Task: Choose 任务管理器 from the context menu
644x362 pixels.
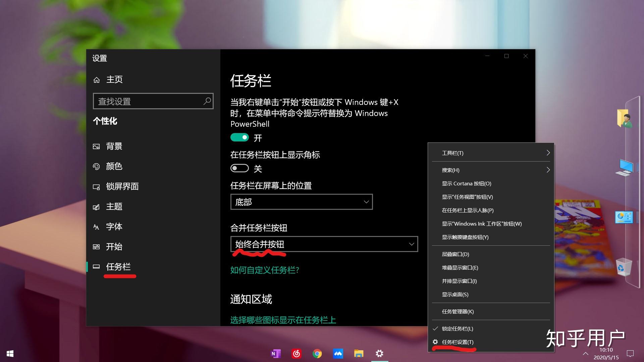Action: tap(458, 311)
